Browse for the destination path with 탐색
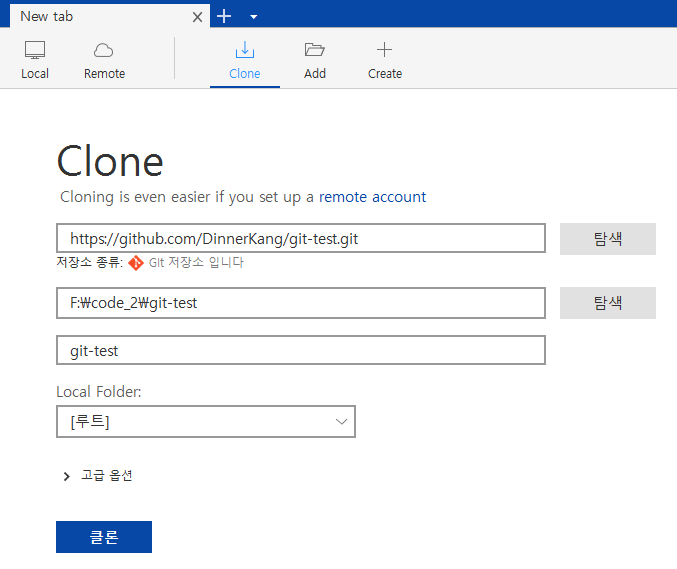The height and width of the screenshot is (569, 677). point(607,303)
